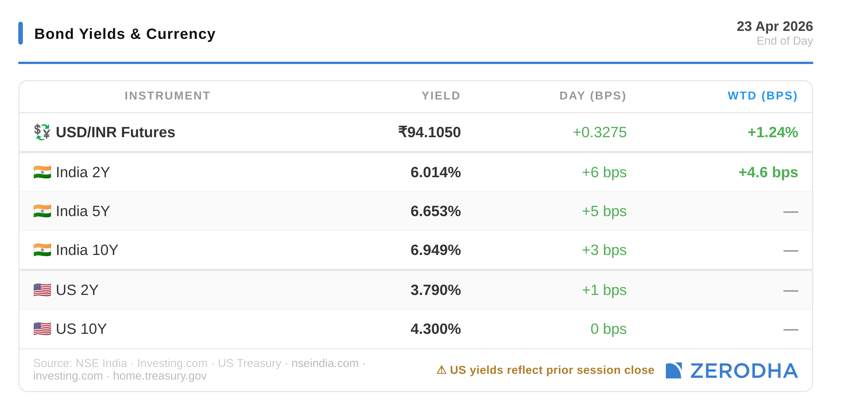Click the INSTRUMENT column header

[x=168, y=96]
